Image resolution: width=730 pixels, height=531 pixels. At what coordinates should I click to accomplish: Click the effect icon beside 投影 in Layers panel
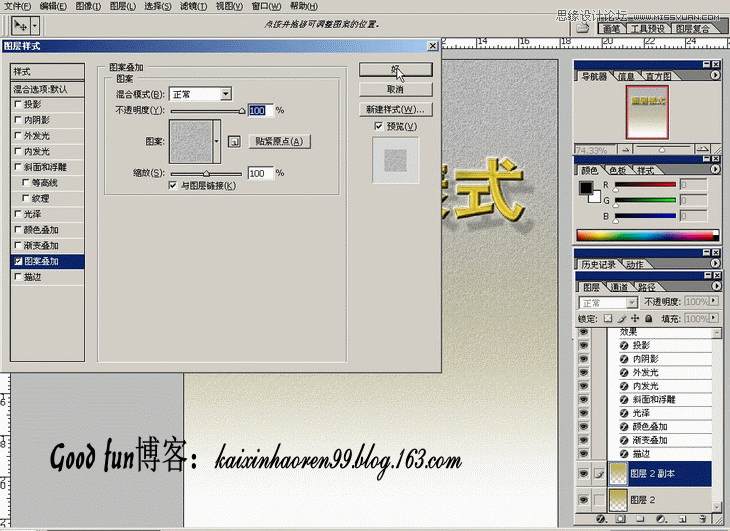tap(624, 345)
